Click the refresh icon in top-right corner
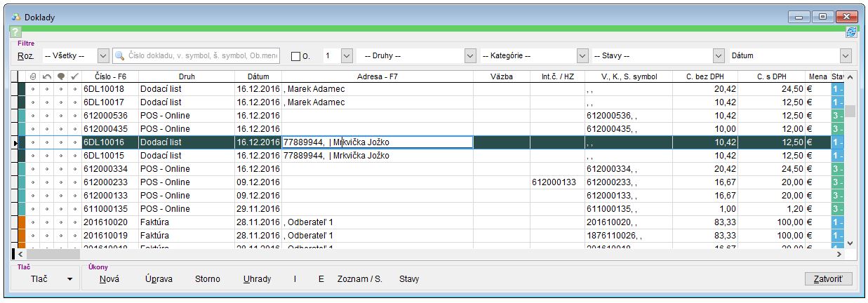Image resolution: width=868 pixels, height=303 pixels. 851,32
